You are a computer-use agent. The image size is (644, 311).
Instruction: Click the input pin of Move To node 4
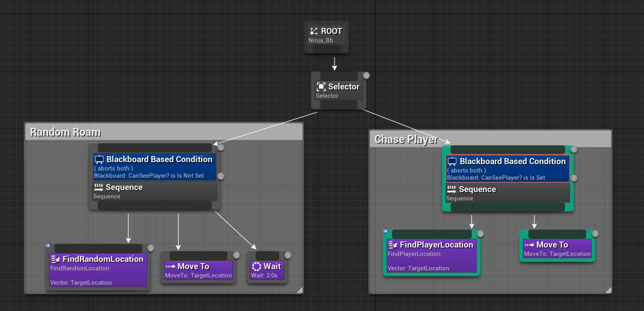pos(198,256)
